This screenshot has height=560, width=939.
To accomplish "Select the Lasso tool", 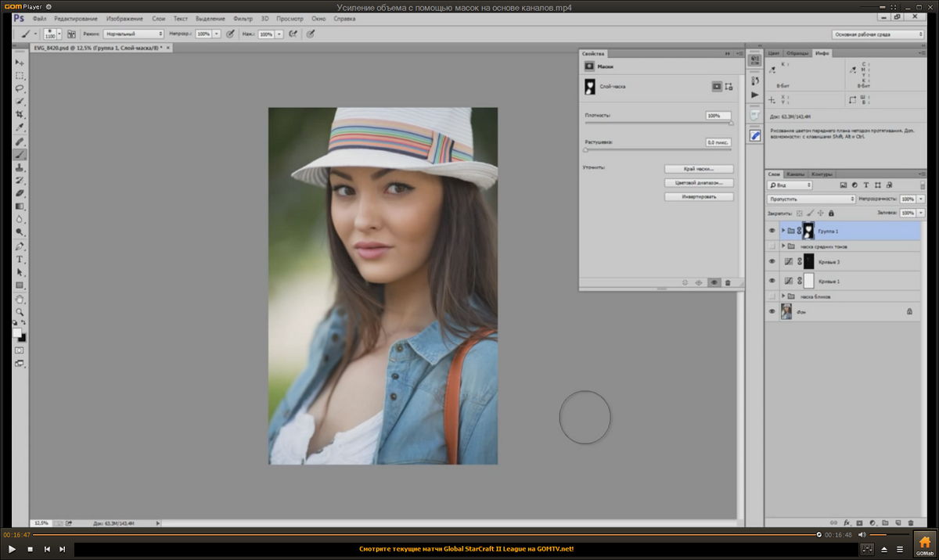I will (x=20, y=88).
